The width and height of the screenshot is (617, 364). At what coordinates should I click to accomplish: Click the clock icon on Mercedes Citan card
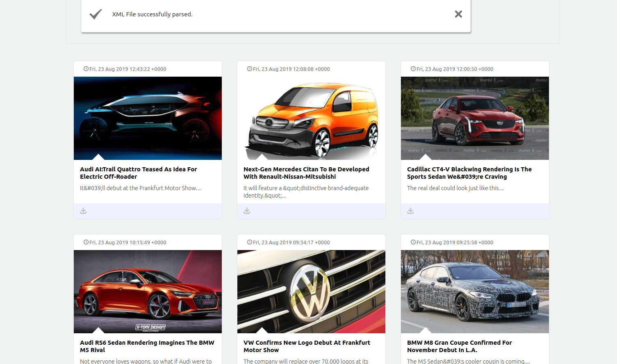[x=250, y=69]
